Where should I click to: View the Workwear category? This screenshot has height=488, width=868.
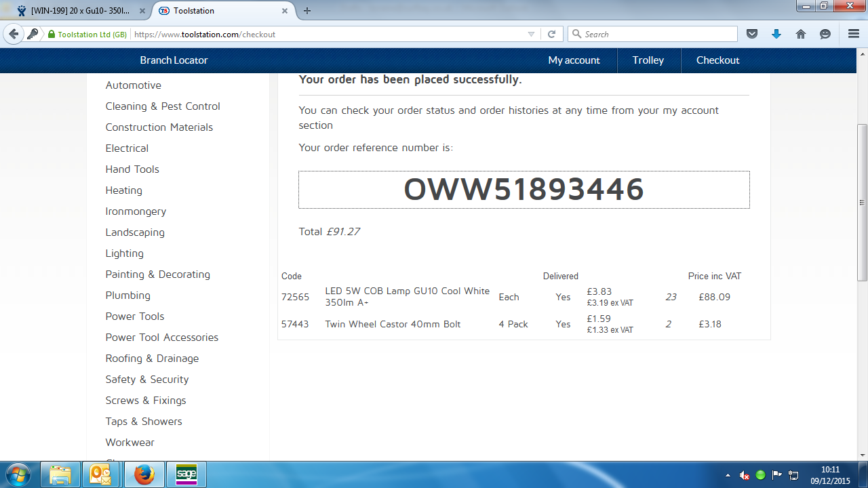130,443
